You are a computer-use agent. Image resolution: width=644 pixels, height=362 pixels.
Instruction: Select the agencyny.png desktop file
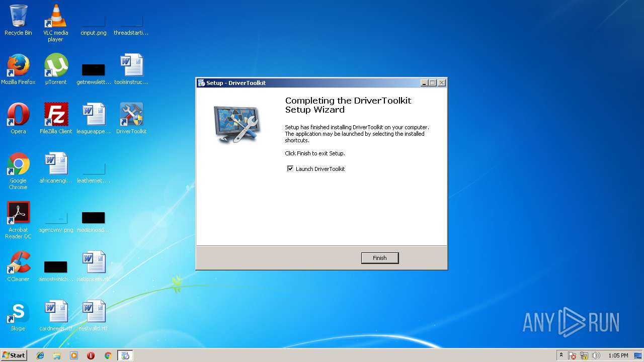pyautogui.click(x=56, y=222)
